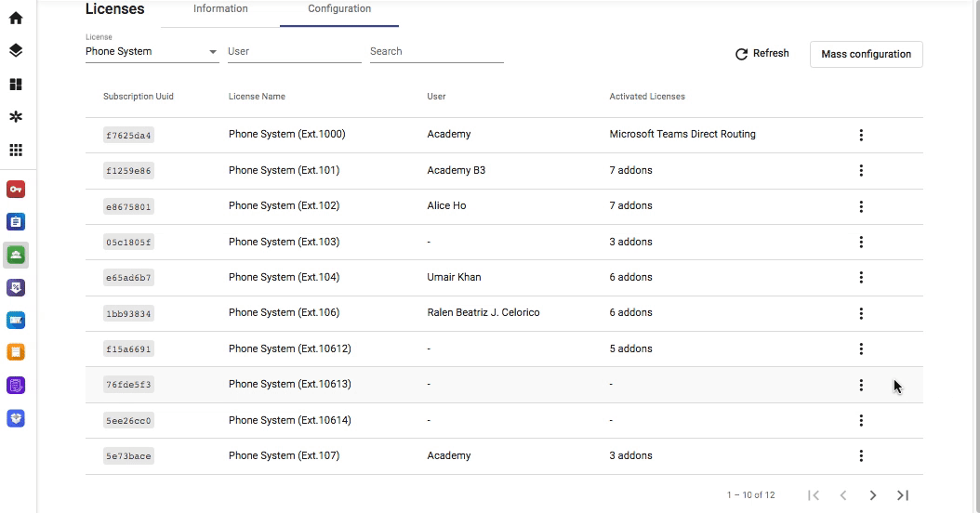Switch to the Information tab
This screenshot has width=980, height=513.
[220, 9]
